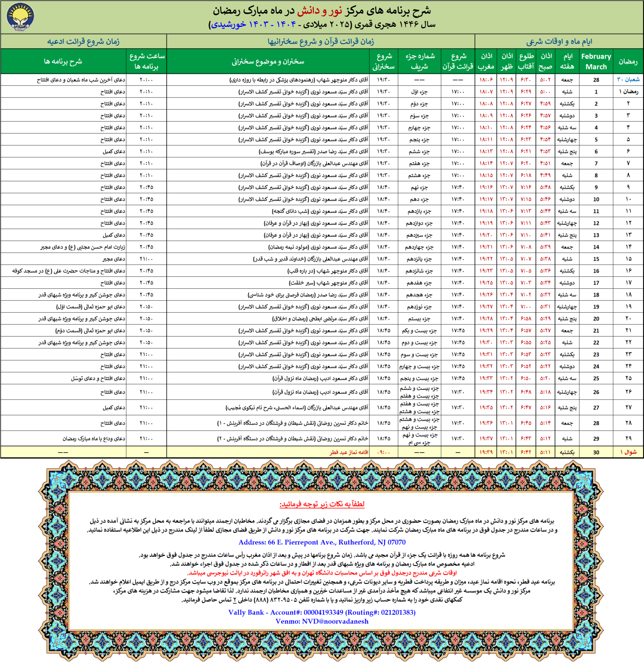
Task: Click the 'ایام هفته' column header
Action: [567, 61]
